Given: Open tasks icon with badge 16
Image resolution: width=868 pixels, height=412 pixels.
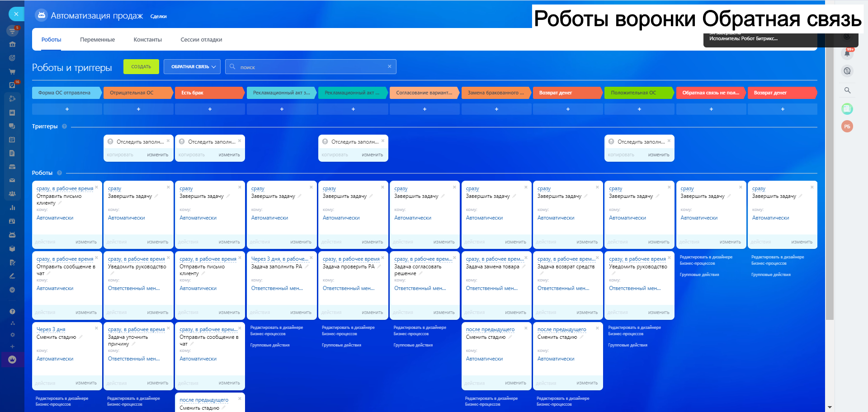Looking at the screenshot, I should tap(12, 85).
